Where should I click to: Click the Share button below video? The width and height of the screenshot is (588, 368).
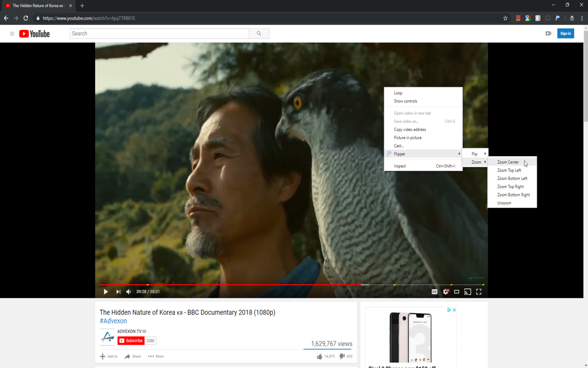(x=133, y=356)
